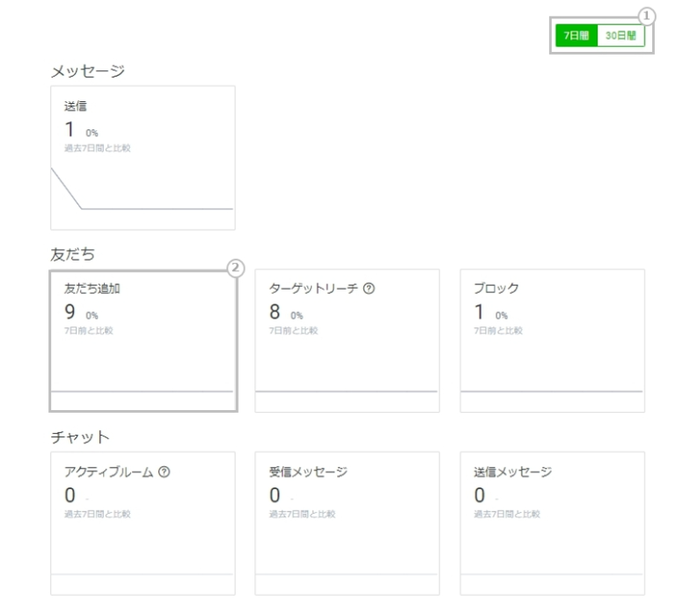This screenshot has height=616, width=676.
Task: Click the チャット section heading
Action: point(79,436)
